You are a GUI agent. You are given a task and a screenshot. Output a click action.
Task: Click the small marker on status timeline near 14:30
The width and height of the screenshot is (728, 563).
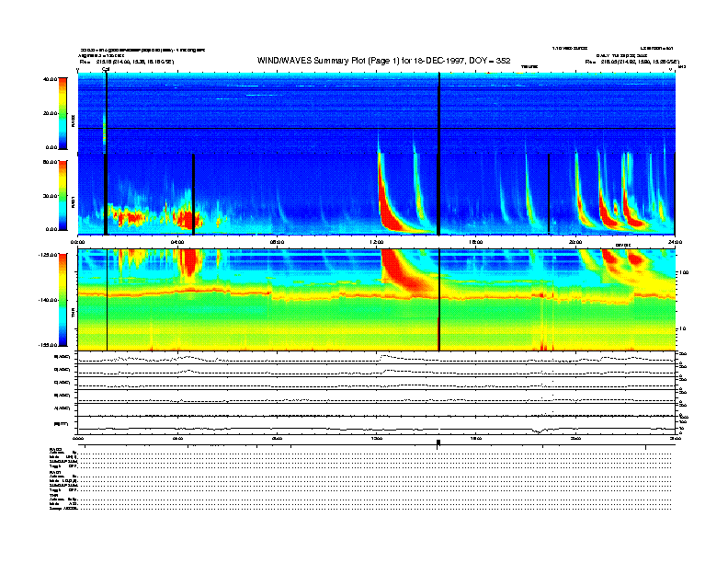pos(438,443)
